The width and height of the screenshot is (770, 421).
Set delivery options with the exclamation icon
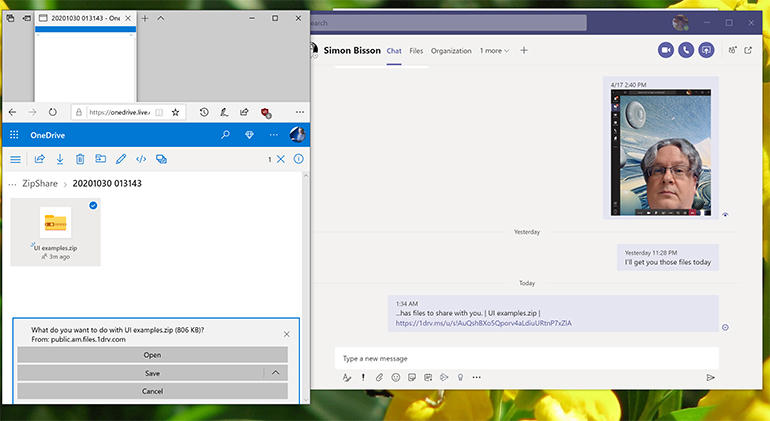[x=363, y=377]
